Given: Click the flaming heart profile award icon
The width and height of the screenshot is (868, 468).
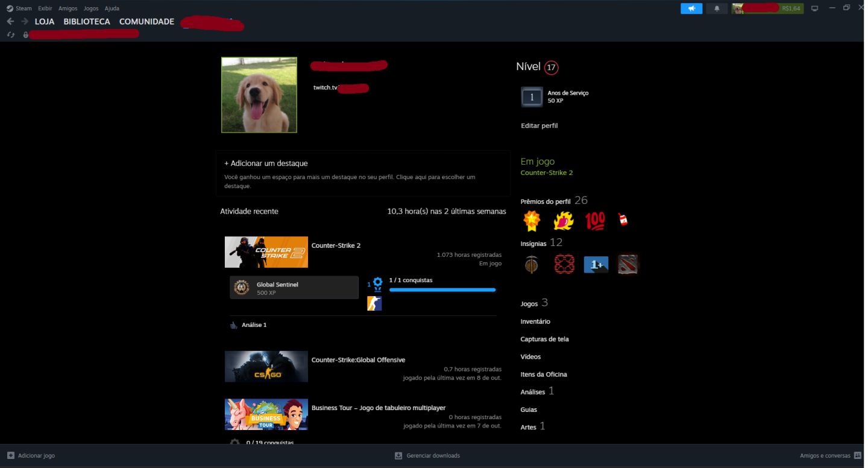Looking at the screenshot, I should [563, 221].
